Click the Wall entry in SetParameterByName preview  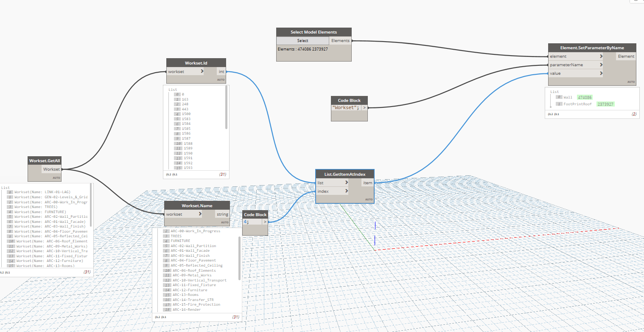tap(568, 98)
